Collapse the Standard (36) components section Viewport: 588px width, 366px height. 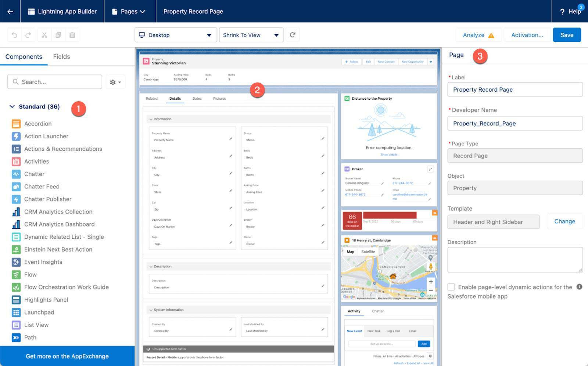point(12,106)
